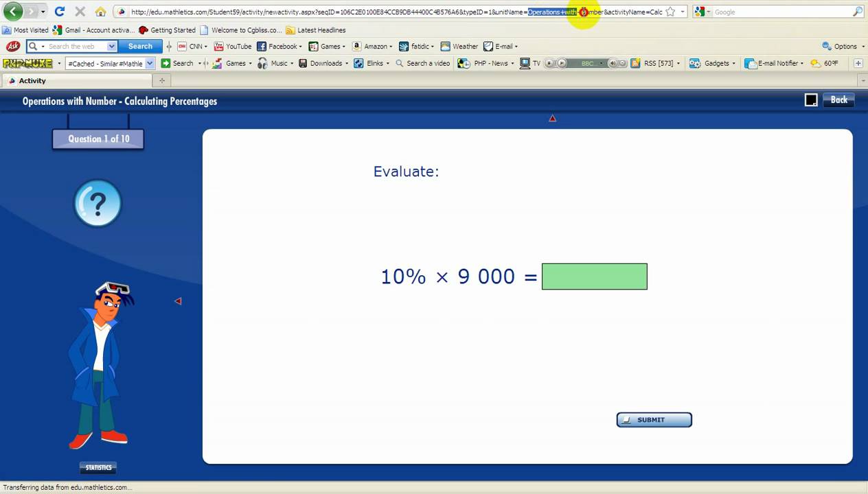
Task: Click the Search a video toolbar item
Action: click(422, 63)
